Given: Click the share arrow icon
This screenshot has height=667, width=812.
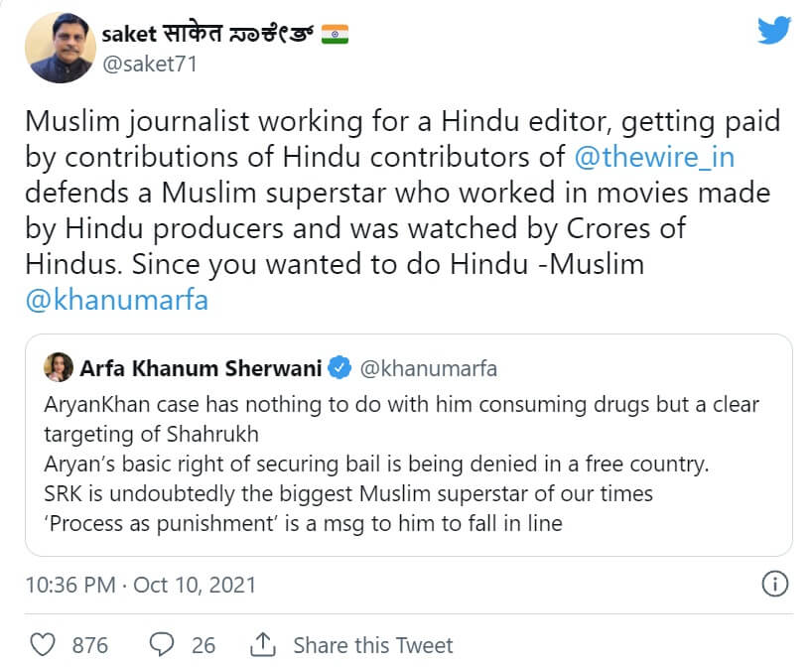Looking at the screenshot, I should click(264, 644).
